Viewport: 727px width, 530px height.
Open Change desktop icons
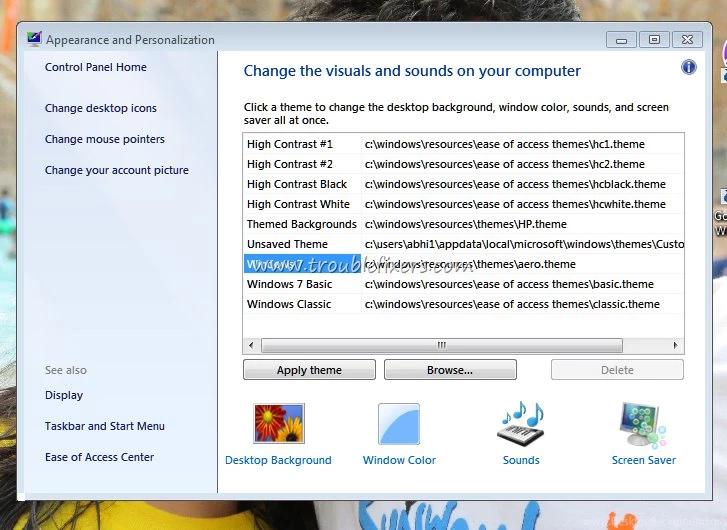(101, 108)
